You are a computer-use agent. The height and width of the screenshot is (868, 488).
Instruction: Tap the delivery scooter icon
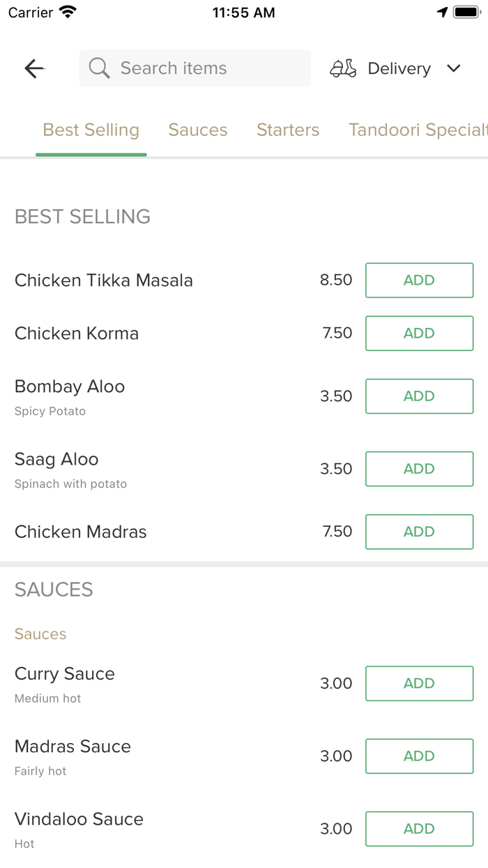[x=342, y=68]
